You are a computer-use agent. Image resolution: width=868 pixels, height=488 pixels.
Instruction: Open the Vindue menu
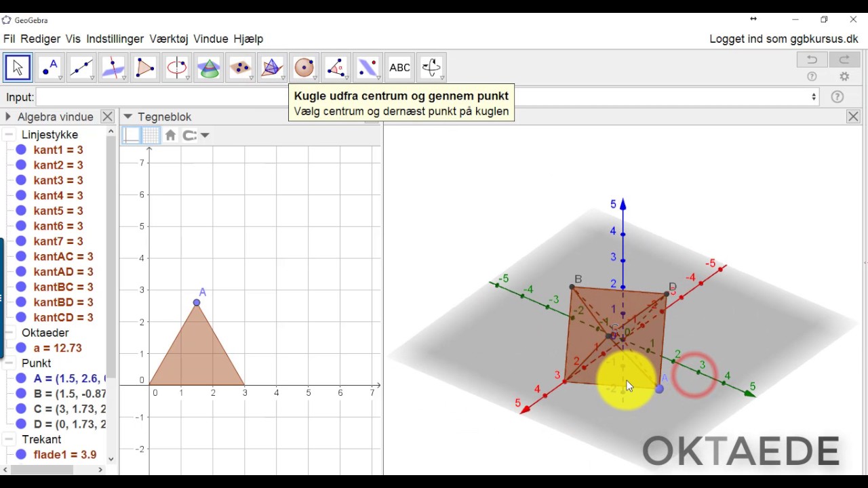click(x=210, y=39)
